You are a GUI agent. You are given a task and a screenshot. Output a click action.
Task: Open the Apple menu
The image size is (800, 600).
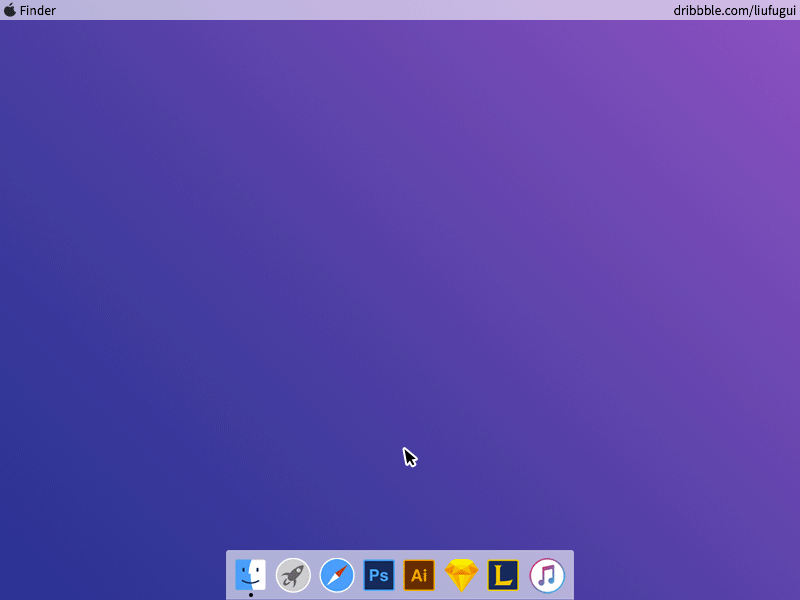pyautogui.click(x=10, y=10)
